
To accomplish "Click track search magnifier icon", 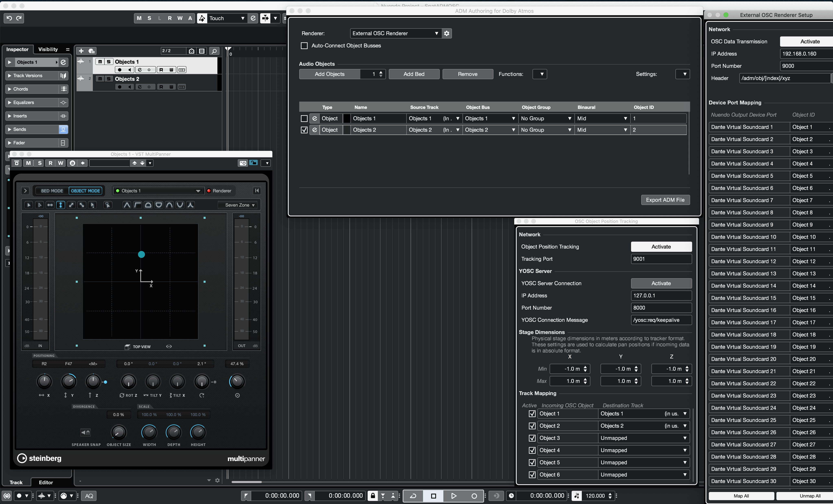I will (x=214, y=51).
